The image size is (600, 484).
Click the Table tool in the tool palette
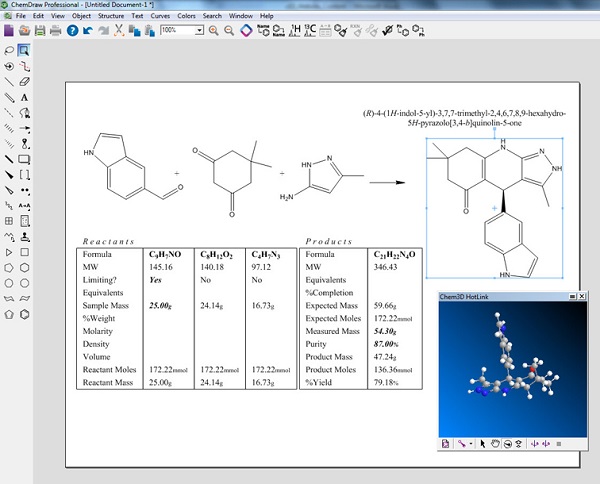[x=9, y=220]
